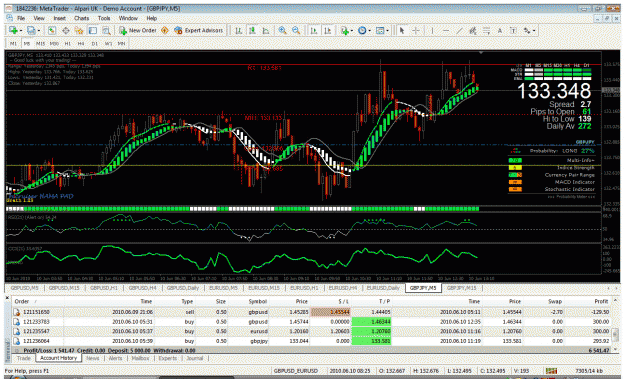Switch the chart to candlesticks

(252, 30)
